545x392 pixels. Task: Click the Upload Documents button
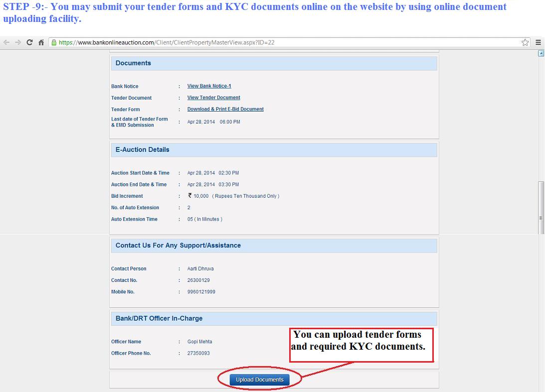(x=260, y=380)
